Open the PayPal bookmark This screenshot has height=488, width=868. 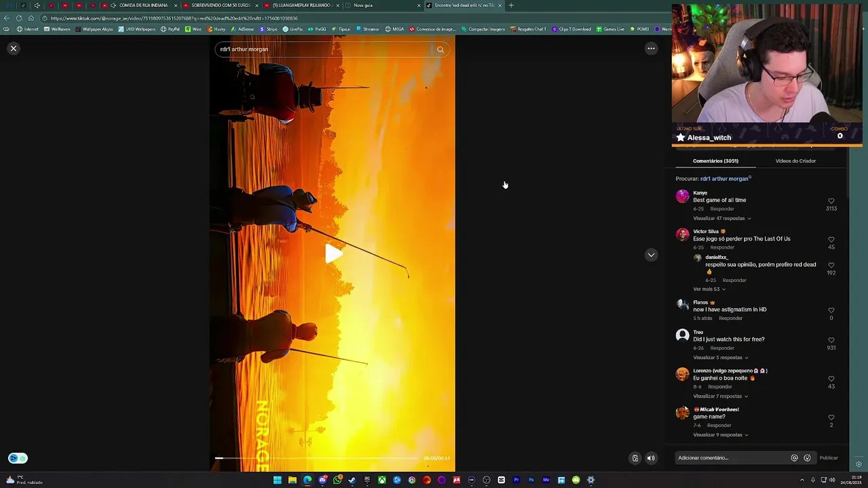pos(170,29)
